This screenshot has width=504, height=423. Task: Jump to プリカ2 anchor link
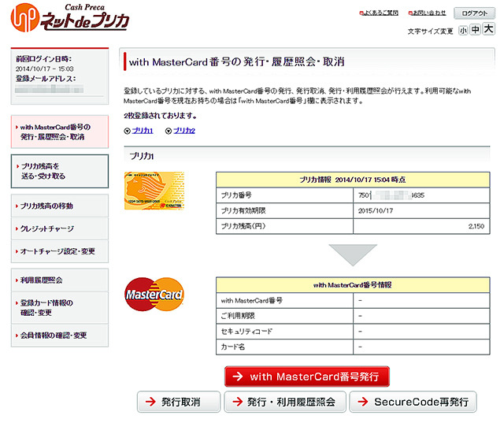point(184,131)
